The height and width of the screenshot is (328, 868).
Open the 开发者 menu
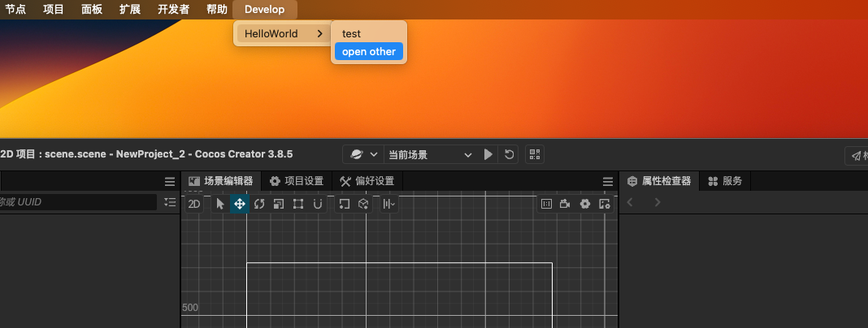tap(173, 10)
